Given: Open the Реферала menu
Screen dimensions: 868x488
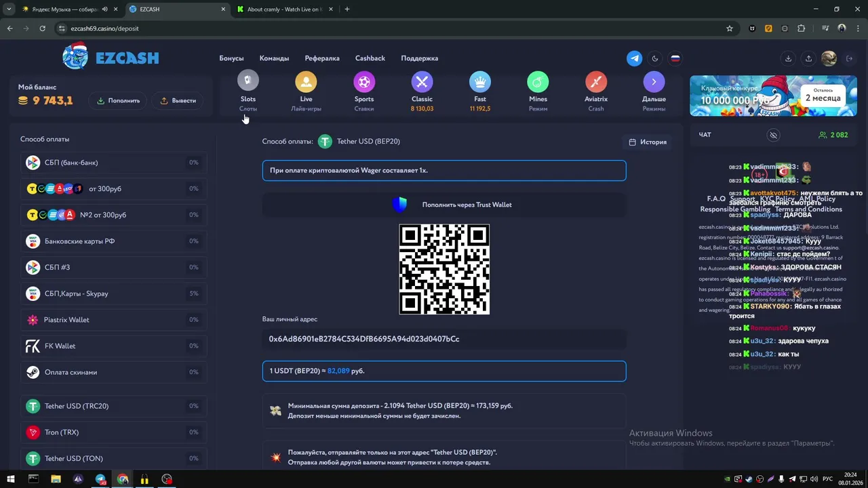Looking at the screenshot, I should (322, 58).
